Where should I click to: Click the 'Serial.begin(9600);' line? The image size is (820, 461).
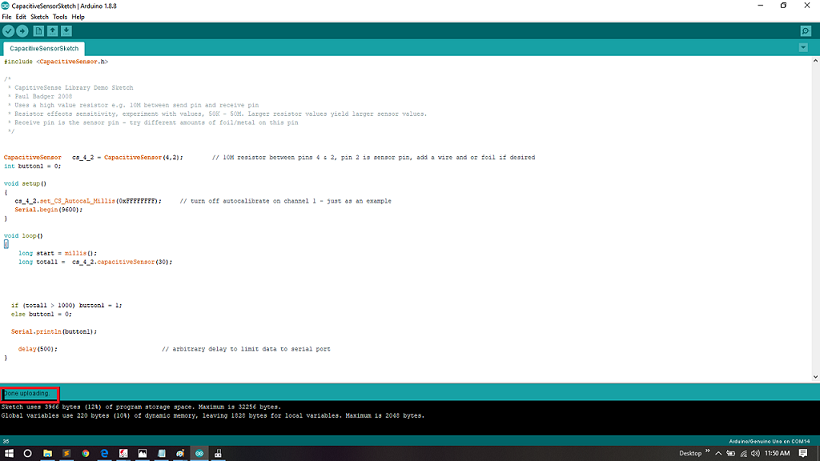pos(49,210)
